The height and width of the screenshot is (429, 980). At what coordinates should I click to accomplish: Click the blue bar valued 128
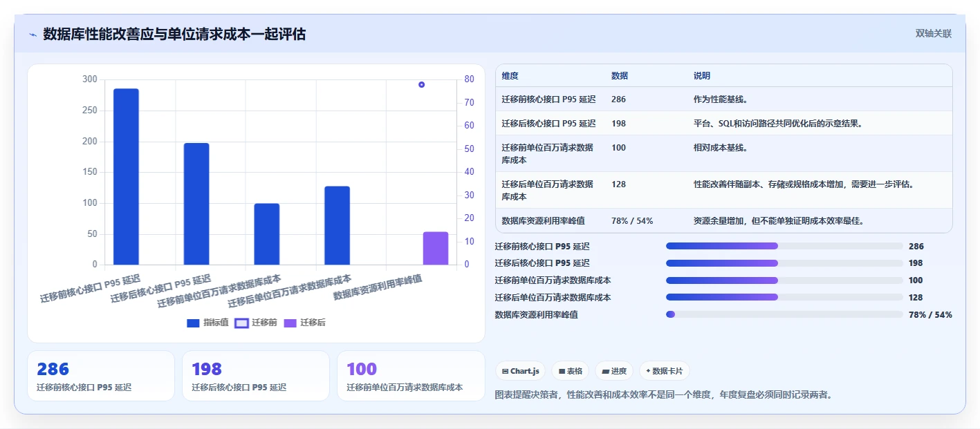point(337,225)
